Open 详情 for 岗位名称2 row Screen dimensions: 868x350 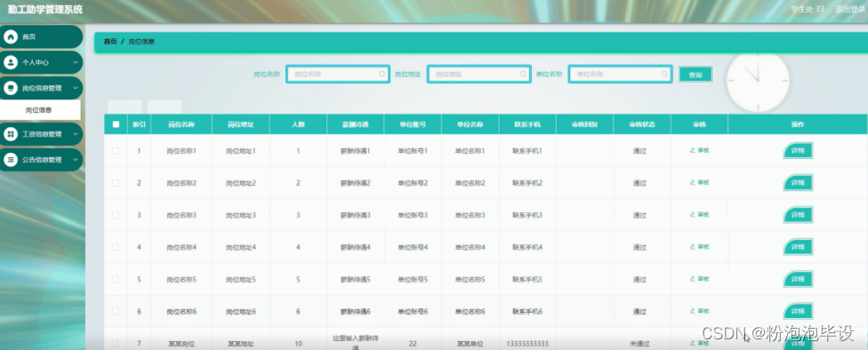coord(798,183)
